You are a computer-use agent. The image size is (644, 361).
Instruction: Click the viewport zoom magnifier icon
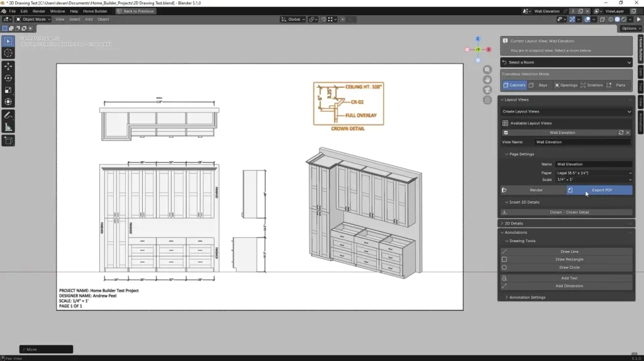coord(487,70)
